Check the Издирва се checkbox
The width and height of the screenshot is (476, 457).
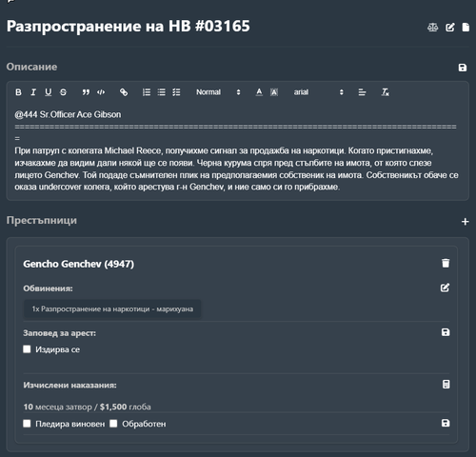[x=27, y=349]
